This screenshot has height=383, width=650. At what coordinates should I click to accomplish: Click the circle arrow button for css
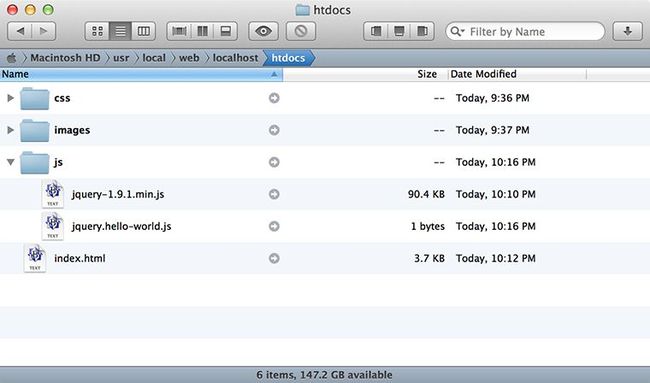pos(274,98)
